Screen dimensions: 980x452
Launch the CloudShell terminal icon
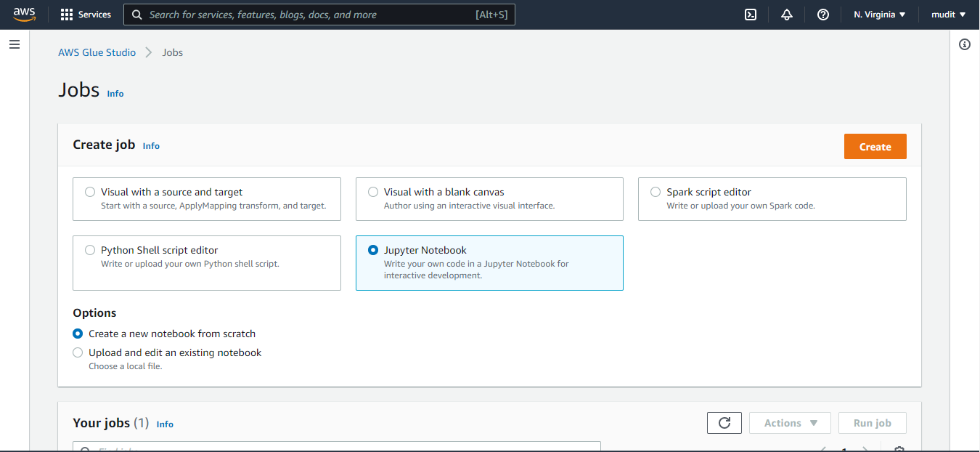[751, 15]
